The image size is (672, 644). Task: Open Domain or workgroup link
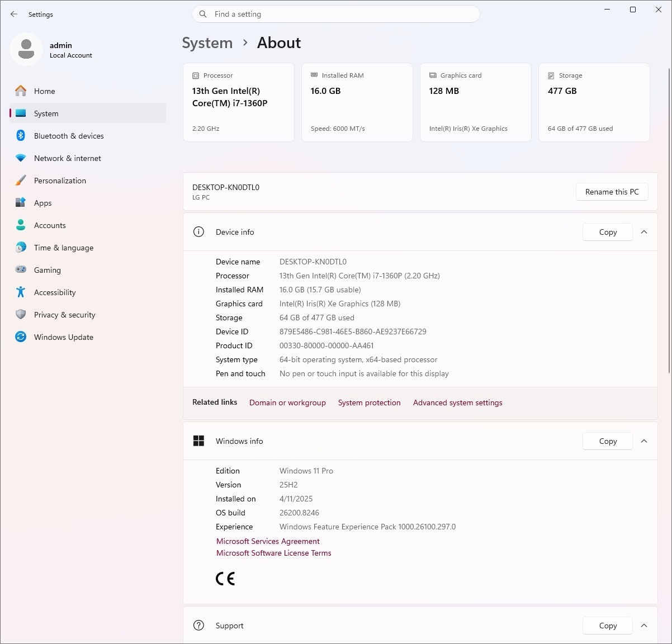[287, 402]
